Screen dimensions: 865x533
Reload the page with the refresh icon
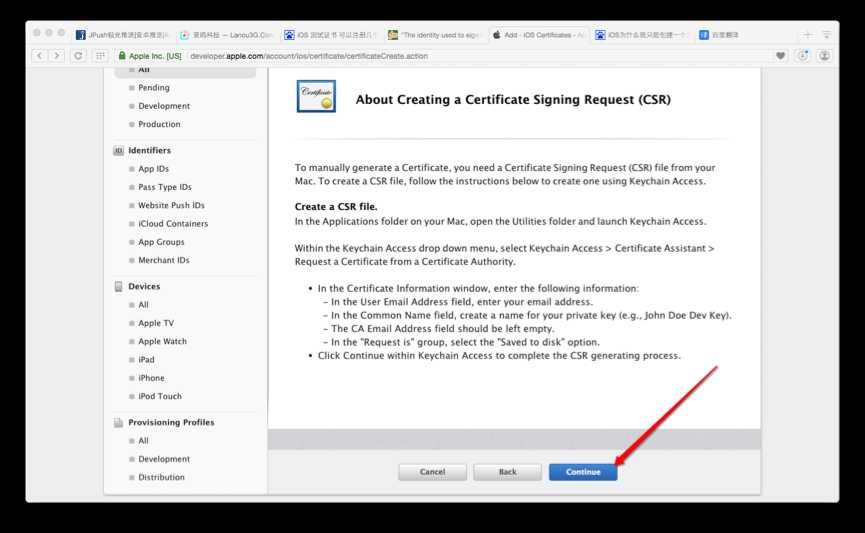[x=78, y=56]
